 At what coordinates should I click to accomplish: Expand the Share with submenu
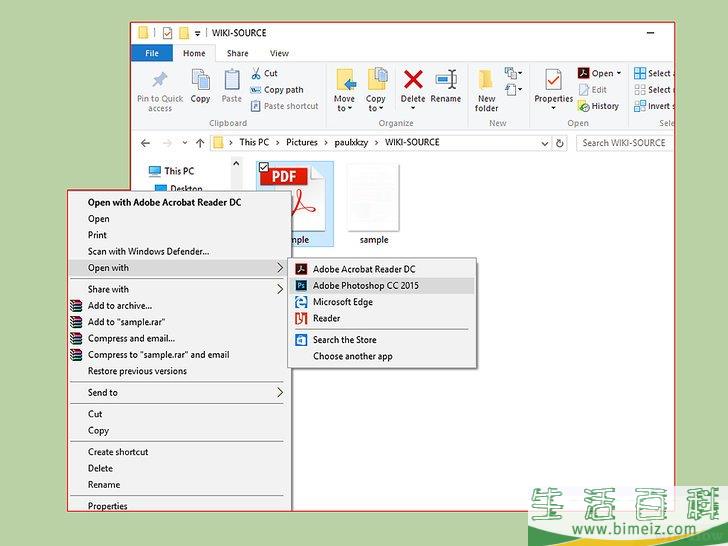[180, 289]
